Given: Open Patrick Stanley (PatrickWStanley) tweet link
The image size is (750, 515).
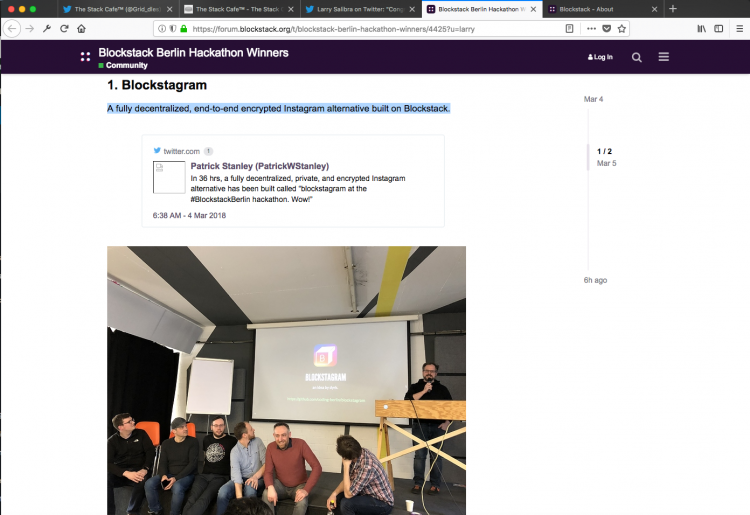Looking at the screenshot, I should coord(260,166).
